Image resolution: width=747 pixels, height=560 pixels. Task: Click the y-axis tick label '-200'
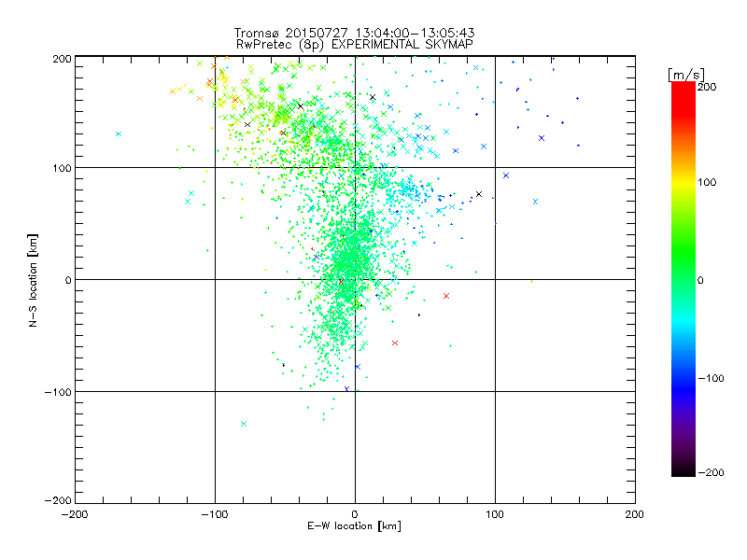(58, 500)
